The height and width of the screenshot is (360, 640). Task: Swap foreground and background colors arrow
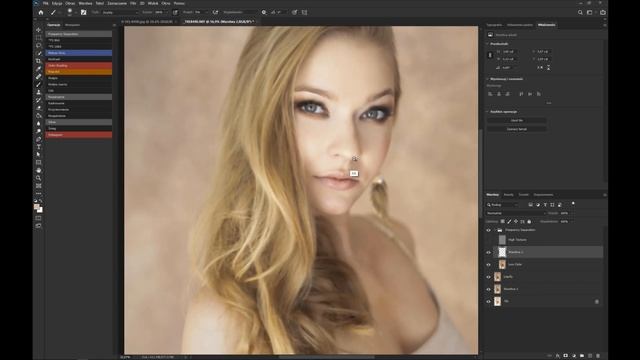[x=41, y=201]
